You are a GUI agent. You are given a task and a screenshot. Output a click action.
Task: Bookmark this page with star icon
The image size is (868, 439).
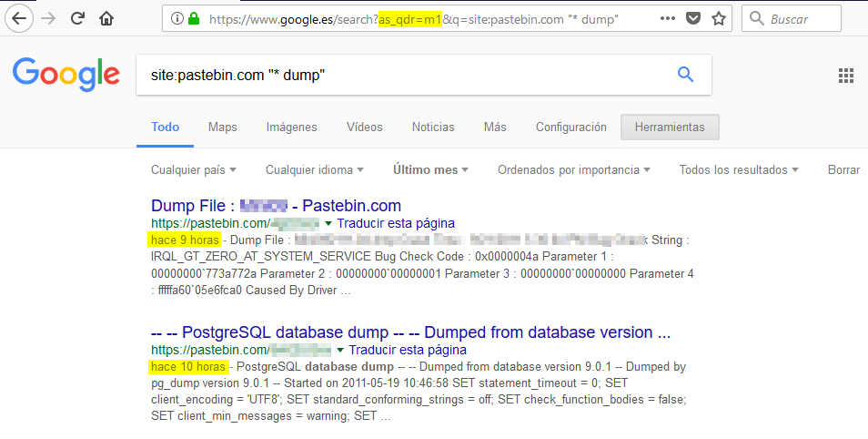click(719, 18)
